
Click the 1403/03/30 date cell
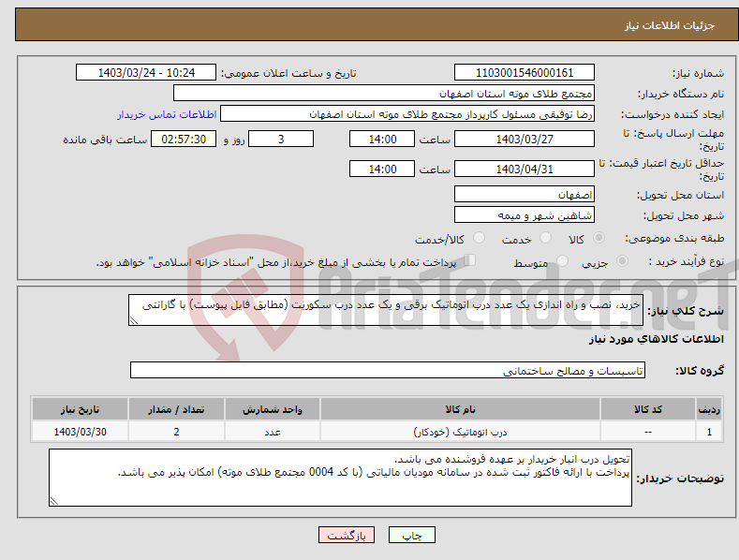[x=80, y=432]
